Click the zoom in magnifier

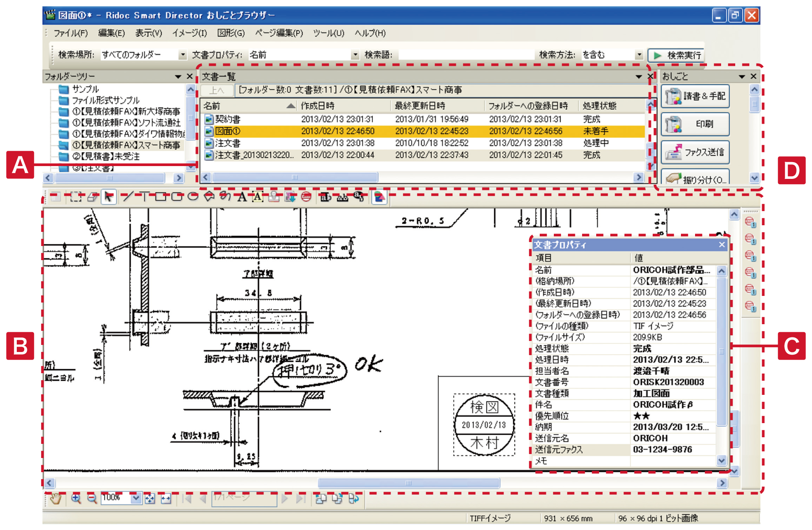click(x=76, y=499)
